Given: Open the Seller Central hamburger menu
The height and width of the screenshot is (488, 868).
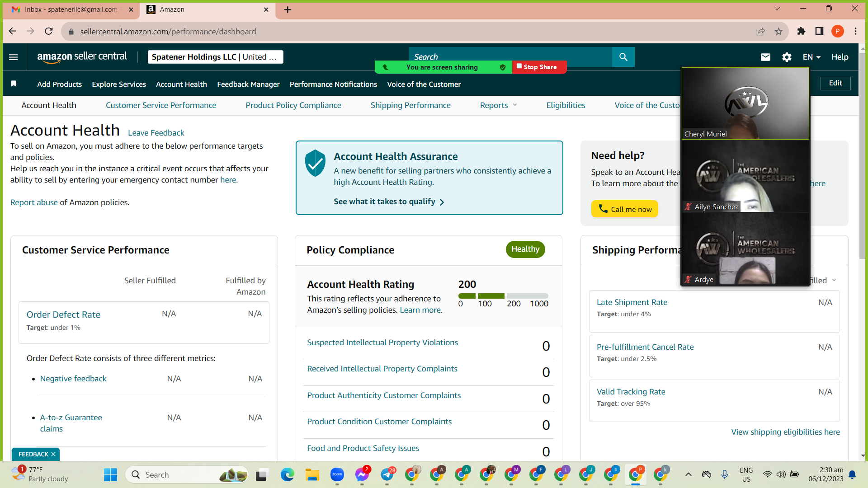Looking at the screenshot, I should pos(14,57).
